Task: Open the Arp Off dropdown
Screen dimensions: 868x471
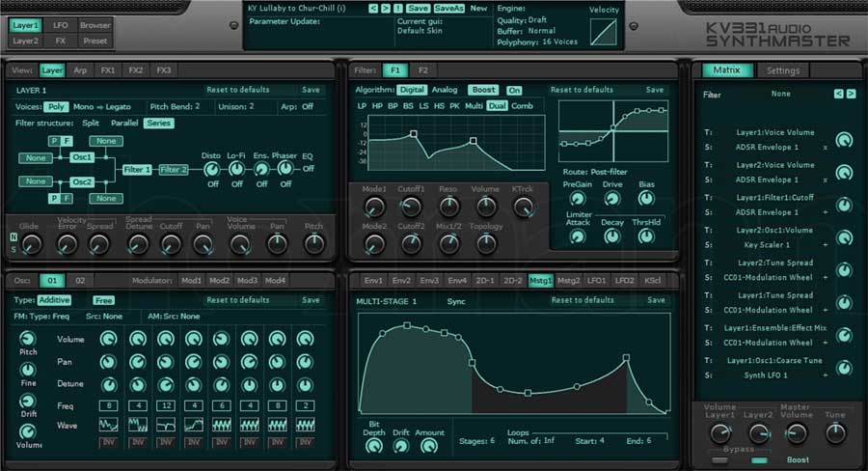Action: pyautogui.click(x=308, y=106)
